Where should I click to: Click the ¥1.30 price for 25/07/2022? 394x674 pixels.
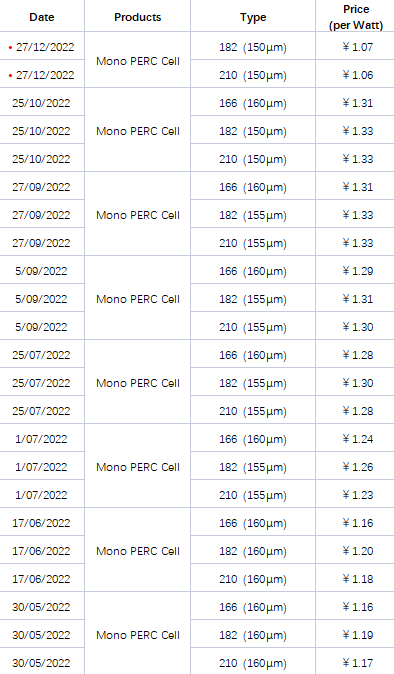pyautogui.click(x=357, y=383)
